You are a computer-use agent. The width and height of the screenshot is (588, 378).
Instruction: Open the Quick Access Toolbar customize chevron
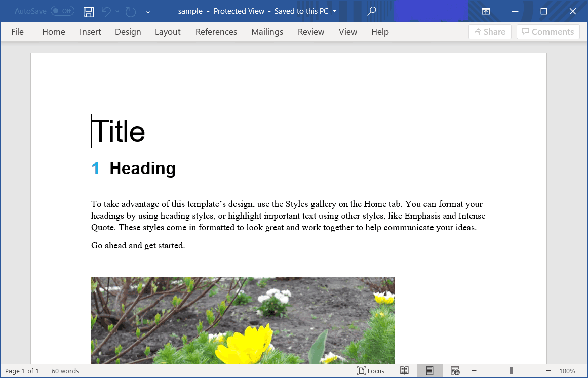(147, 12)
